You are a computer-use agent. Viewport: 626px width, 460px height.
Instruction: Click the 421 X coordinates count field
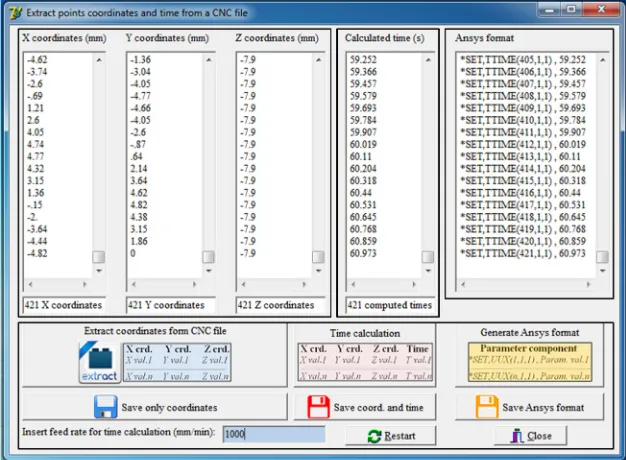(x=64, y=305)
